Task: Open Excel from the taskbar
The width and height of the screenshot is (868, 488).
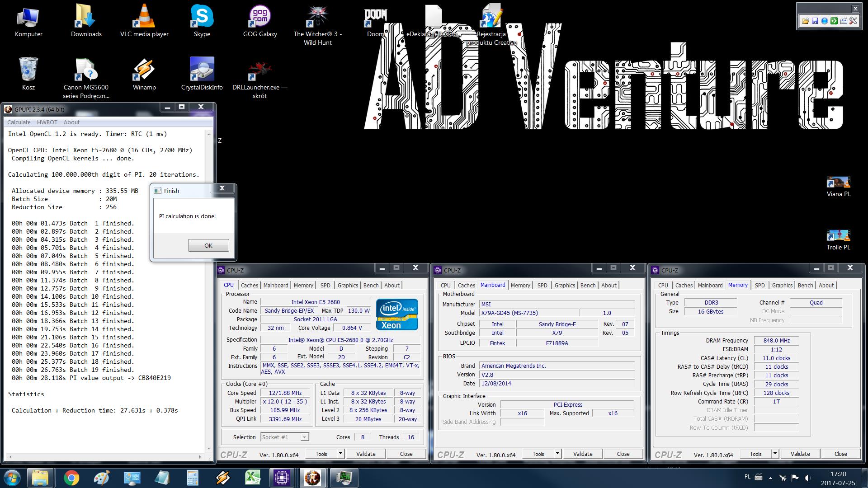Action: pos(253,478)
